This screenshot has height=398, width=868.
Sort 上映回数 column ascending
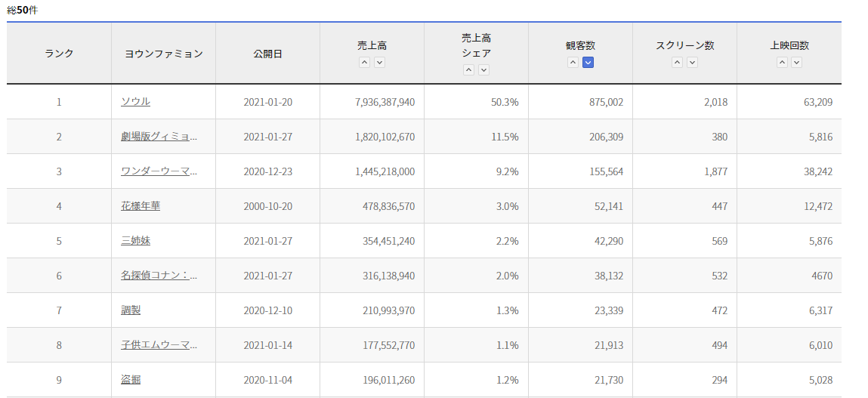point(782,63)
